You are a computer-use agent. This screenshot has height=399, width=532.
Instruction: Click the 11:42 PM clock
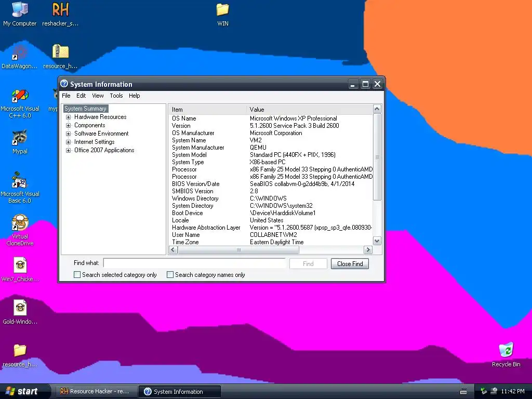(x=513, y=391)
